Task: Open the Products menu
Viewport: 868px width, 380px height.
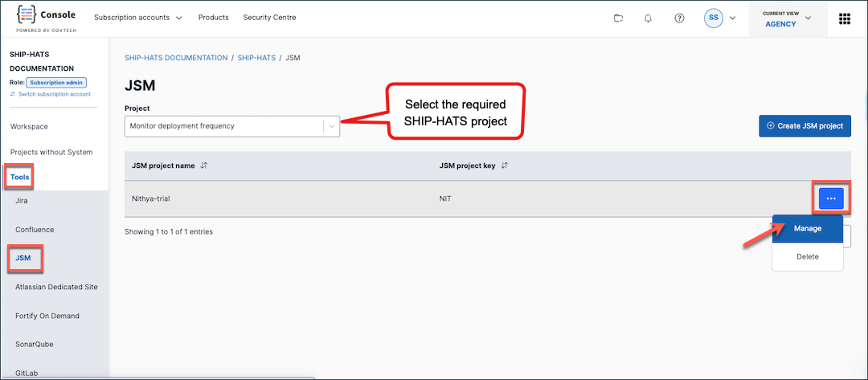Action: tap(213, 17)
